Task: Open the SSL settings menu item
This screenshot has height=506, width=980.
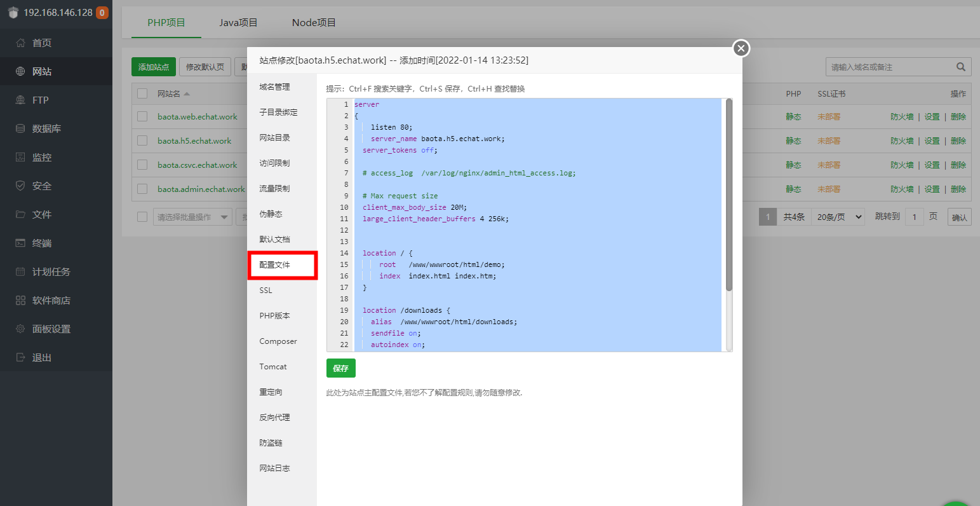Action: pos(265,291)
